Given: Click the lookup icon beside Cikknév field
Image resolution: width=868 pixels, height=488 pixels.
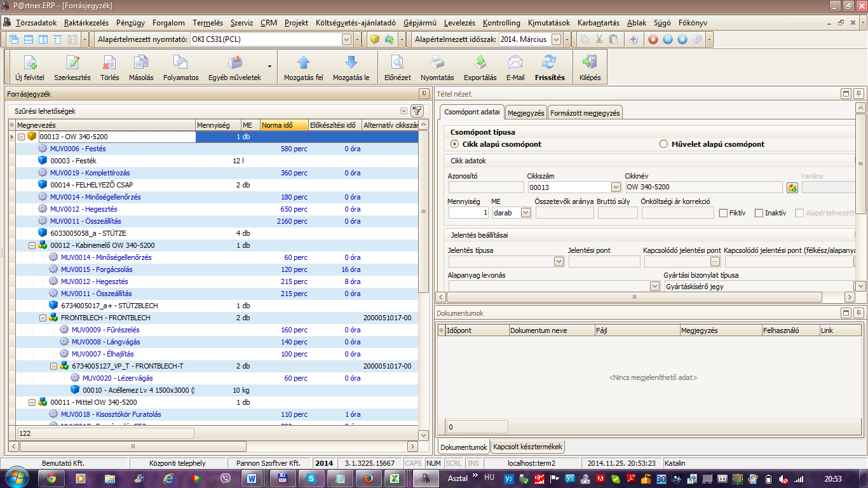Looking at the screenshot, I should coord(792,187).
